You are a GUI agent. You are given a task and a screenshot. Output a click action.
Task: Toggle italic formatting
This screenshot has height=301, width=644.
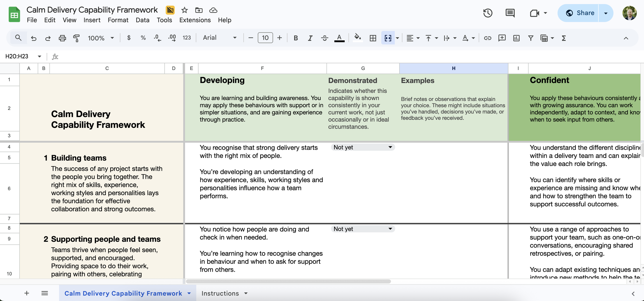point(310,38)
